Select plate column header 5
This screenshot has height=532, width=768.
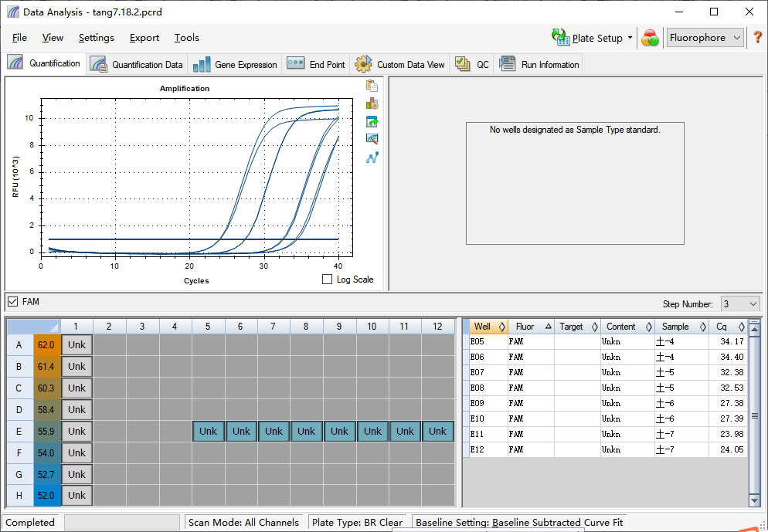click(208, 327)
